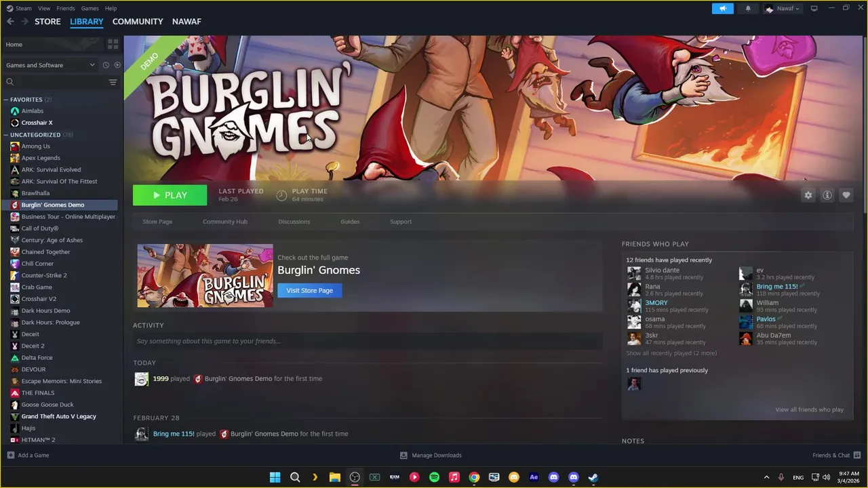Click the Burglin' Gnomes full game thumbnail

205,276
